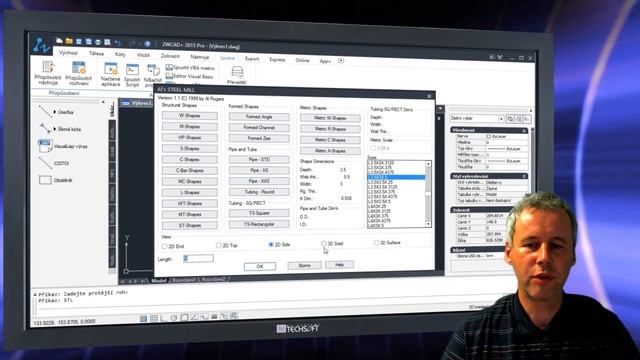Switch to the Model layout tab
Image resolution: width=640 pixels, height=360 pixels.
point(159,280)
